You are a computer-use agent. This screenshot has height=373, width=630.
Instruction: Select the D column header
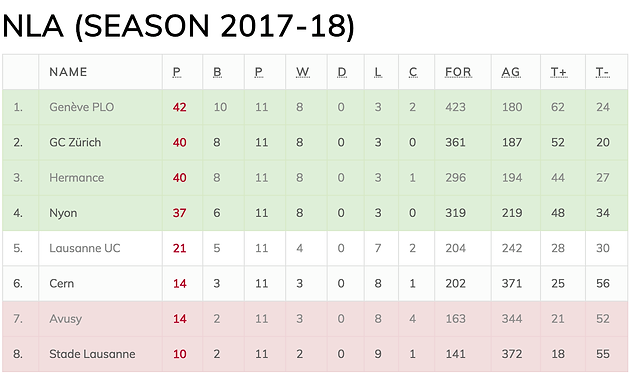(x=342, y=72)
